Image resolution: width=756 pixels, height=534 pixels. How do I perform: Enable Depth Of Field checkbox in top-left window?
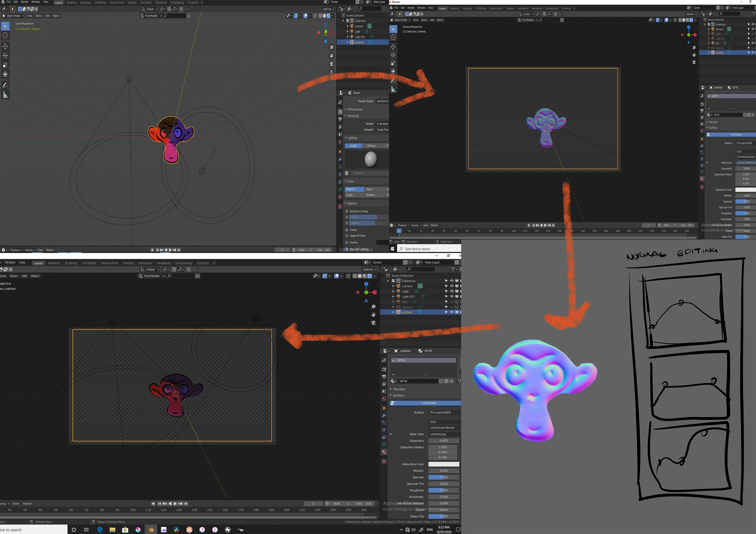(x=347, y=236)
